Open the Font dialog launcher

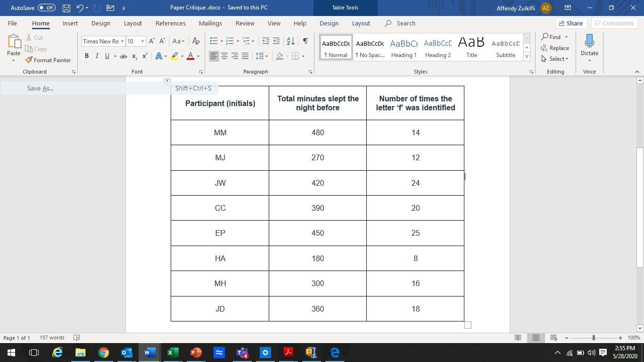point(201,72)
